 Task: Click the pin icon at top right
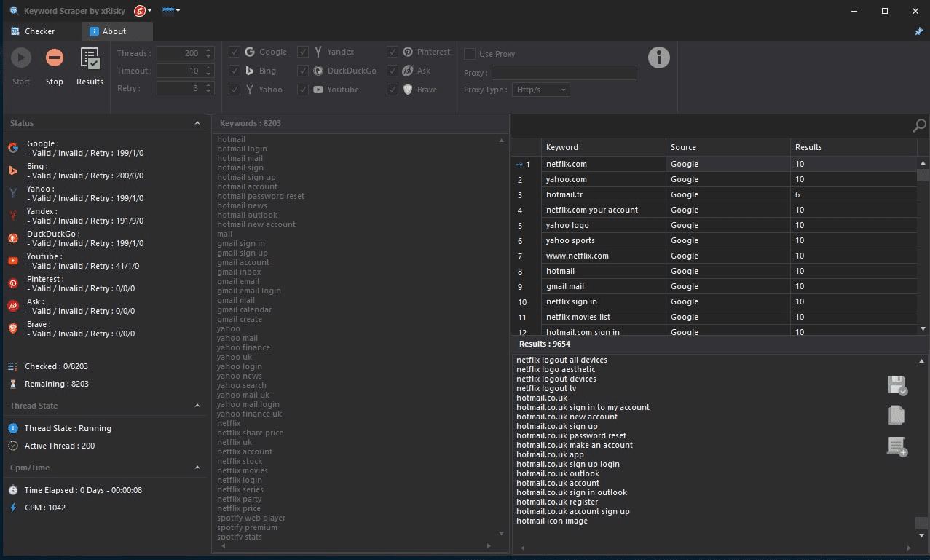(918, 32)
